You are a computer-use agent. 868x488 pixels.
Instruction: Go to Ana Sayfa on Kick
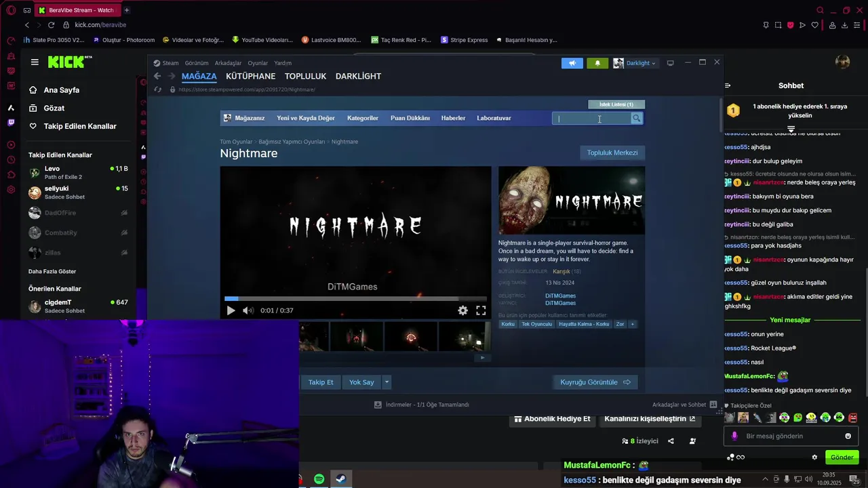54,90
